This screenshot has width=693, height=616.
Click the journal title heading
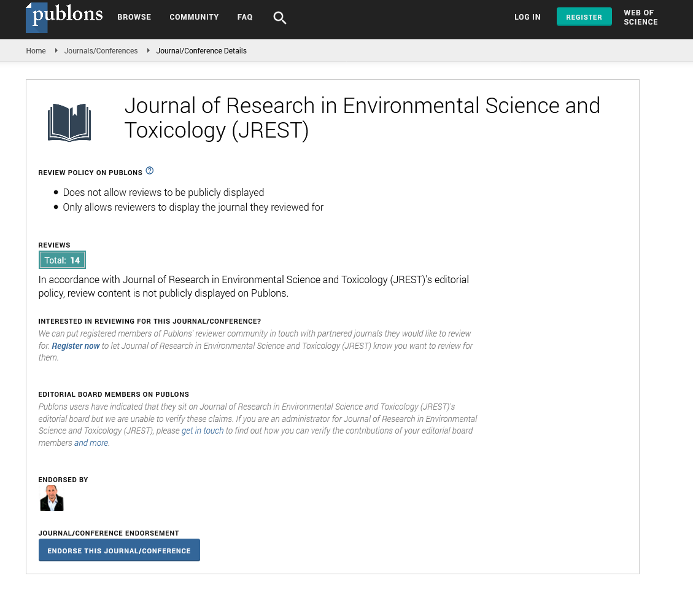coord(362,118)
